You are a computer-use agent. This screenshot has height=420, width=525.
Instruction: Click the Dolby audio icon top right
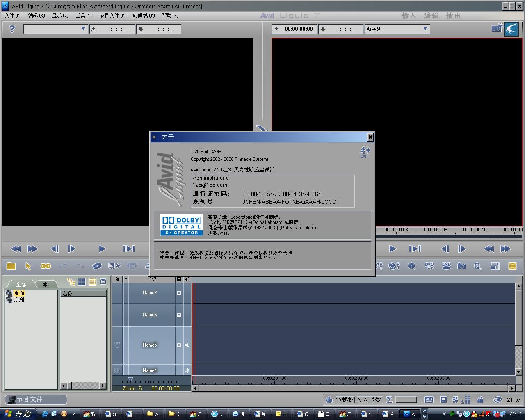click(497, 28)
